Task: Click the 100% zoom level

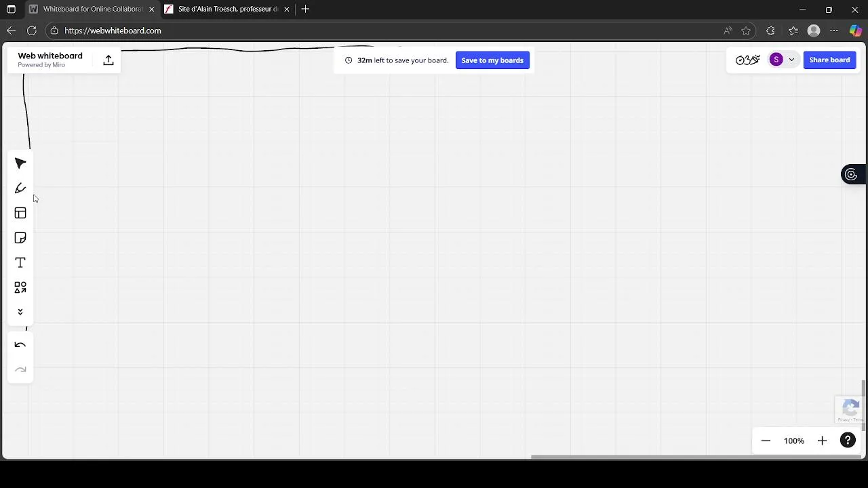Action: pyautogui.click(x=794, y=441)
